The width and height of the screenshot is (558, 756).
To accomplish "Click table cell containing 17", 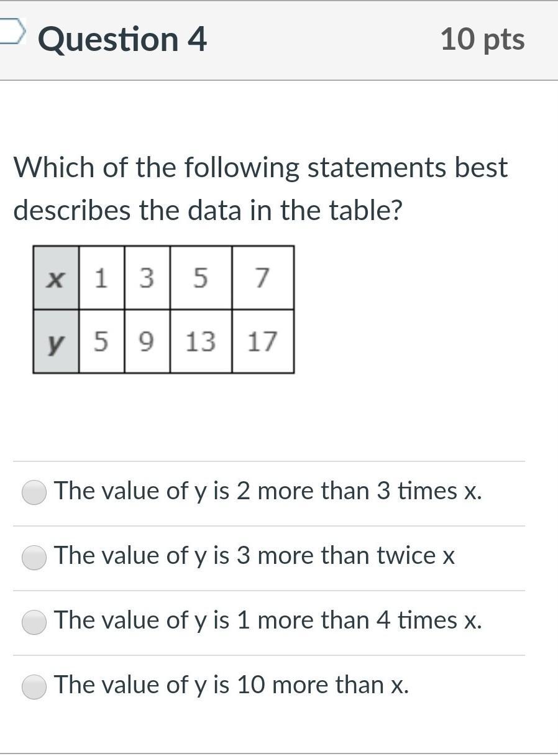I will pos(262,342).
